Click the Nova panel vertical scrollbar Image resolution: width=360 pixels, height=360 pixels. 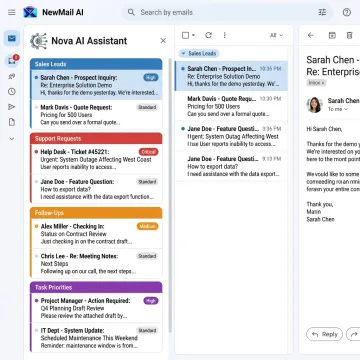[x=170, y=196]
